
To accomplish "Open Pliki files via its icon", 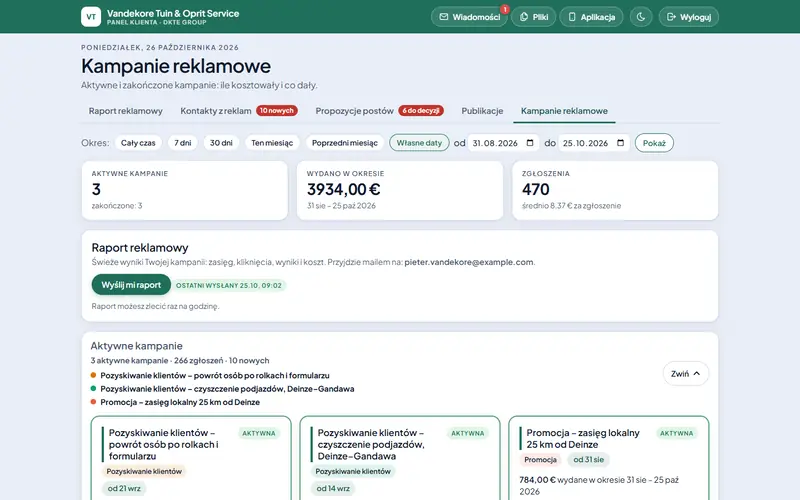I will pyautogui.click(x=524, y=17).
